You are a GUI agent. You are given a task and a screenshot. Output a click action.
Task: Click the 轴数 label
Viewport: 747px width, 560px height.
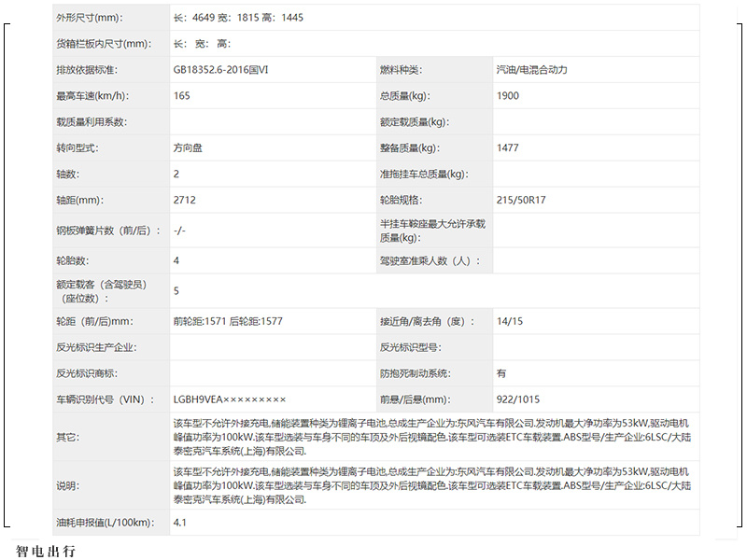pyautogui.click(x=67, y=174)
